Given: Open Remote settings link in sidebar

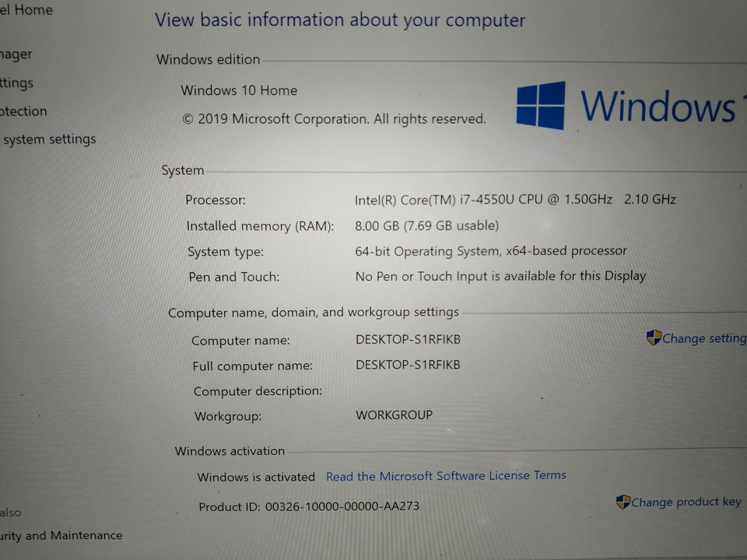Looking at the screenshot, I should [16, 83].
